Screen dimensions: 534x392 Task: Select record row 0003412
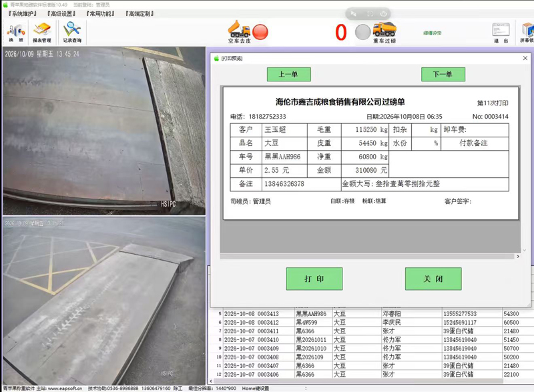pyautogui.click(x=372, y=322)
